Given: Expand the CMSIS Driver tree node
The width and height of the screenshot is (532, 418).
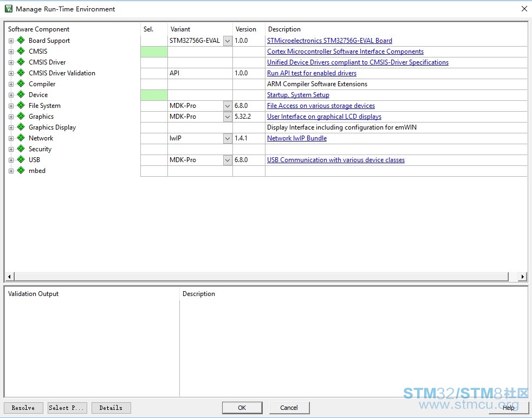Looking at the screenshot, I should coord(11,62).
